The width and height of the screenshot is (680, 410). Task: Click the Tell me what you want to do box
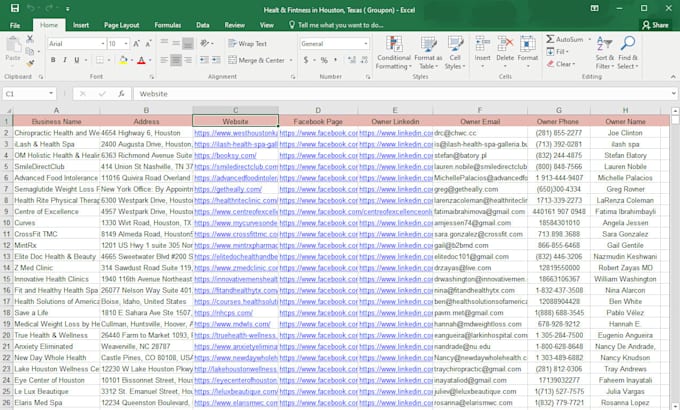336,25
